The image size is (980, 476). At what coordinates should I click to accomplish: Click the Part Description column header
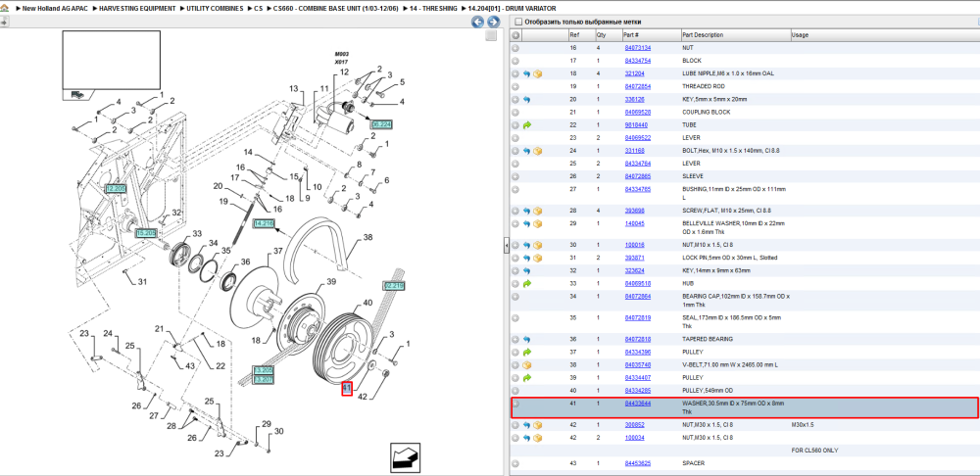point(736,35)
